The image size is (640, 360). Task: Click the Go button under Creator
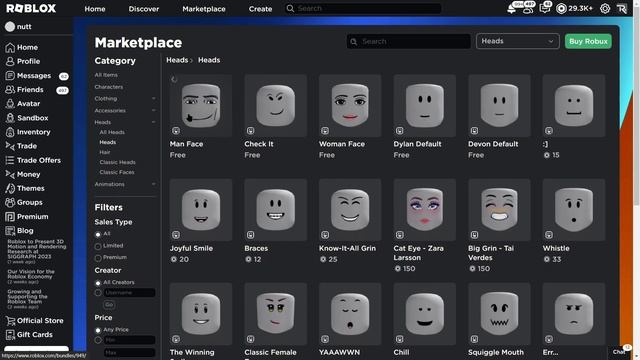tap(109, 305)
